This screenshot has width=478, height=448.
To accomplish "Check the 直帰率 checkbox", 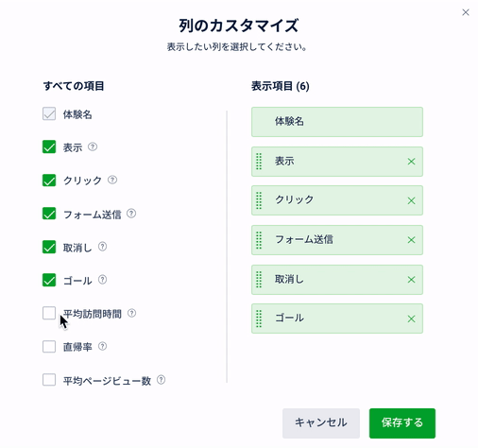I will coord(49,347).
